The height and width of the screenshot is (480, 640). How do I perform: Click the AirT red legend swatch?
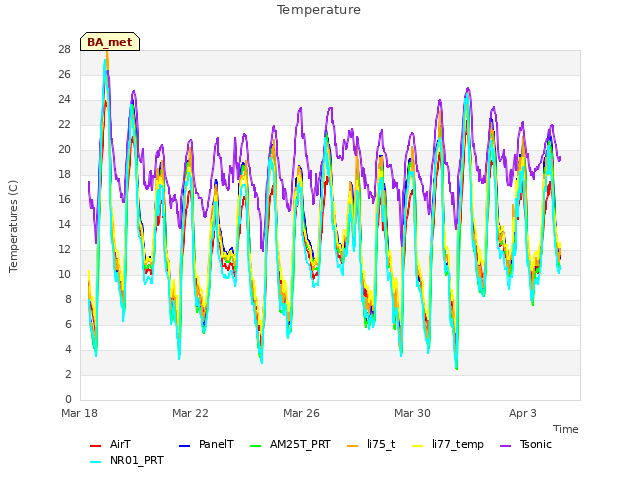point(96,446)
